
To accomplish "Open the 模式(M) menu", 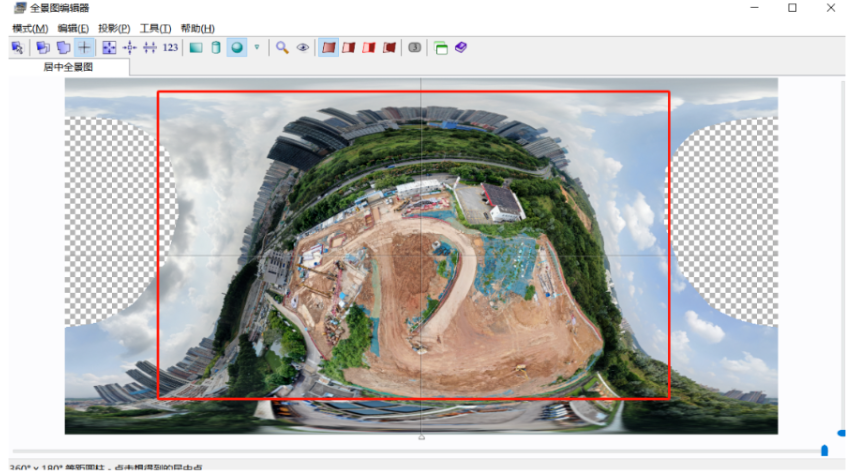I will [30, 28].
